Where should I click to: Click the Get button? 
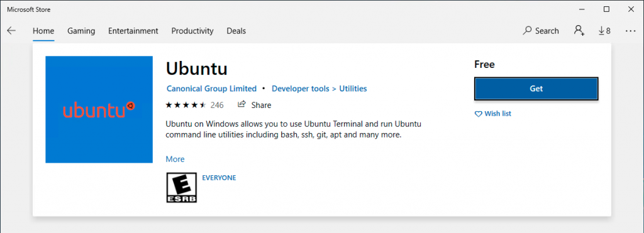tap(536, 89)
